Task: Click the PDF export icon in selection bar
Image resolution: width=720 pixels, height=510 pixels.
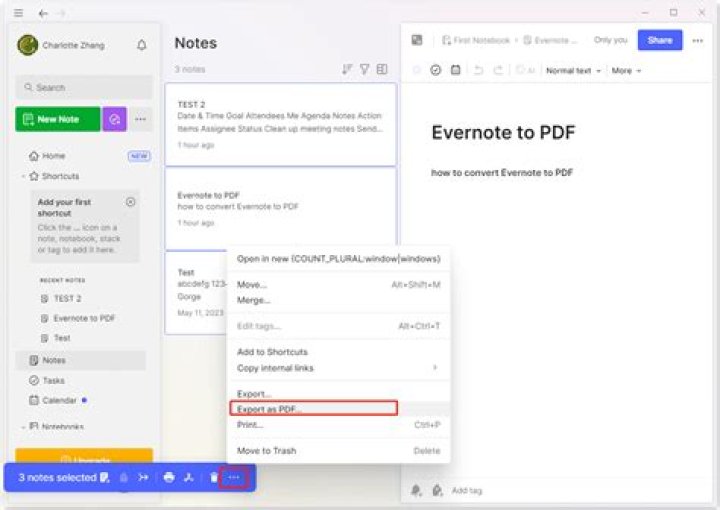Action: (x=189, y=477)
